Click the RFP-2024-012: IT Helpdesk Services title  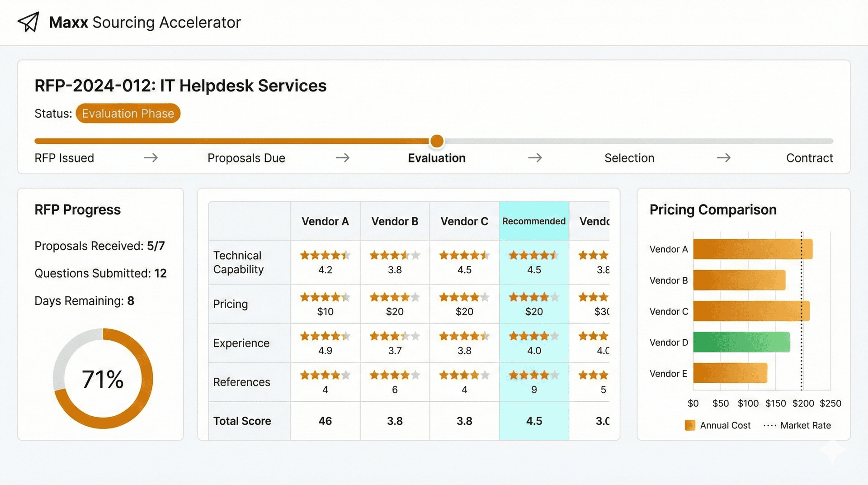click(180, 86)
